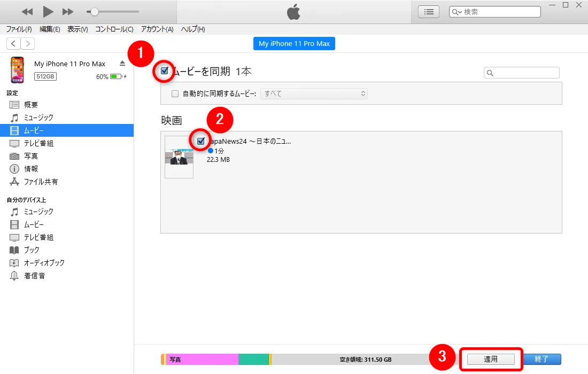Toggle the ムービーを同期 checkbox
The image size is (588, 374).
pos(164,71)
